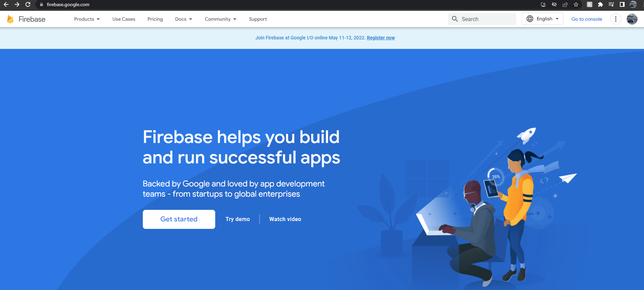Click the Firebase flame logo
644x290 pixels.
coord(10,19)
